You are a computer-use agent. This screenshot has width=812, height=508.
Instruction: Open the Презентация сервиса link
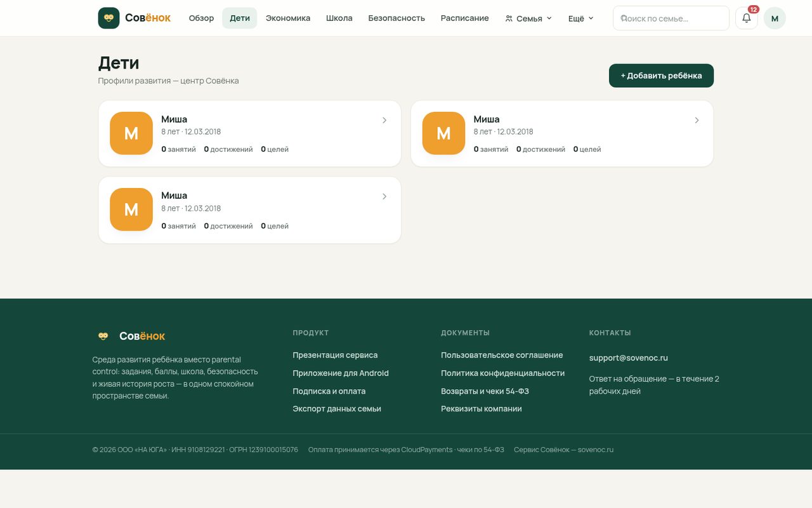click(335, 355)
